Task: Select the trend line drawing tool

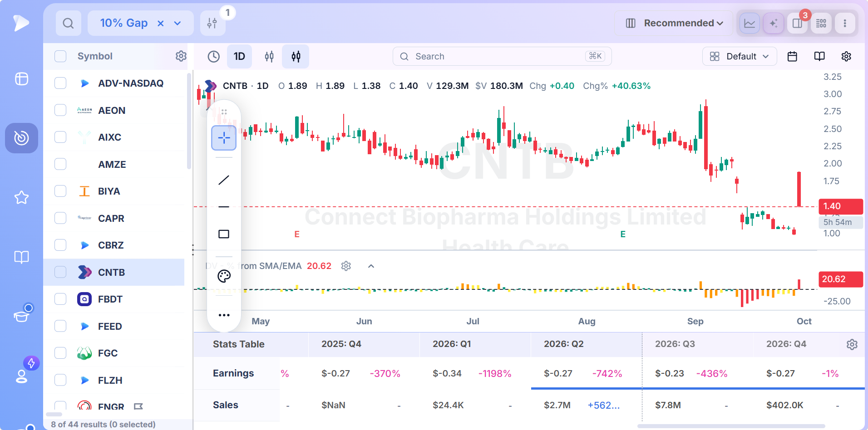Action: pos(224,180)
